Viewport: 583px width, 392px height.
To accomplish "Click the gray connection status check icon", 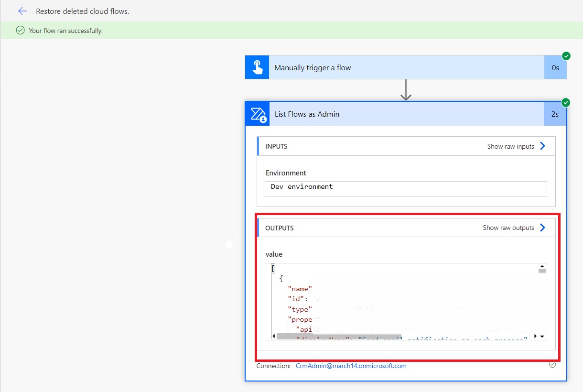I will (x=552, y=364).
